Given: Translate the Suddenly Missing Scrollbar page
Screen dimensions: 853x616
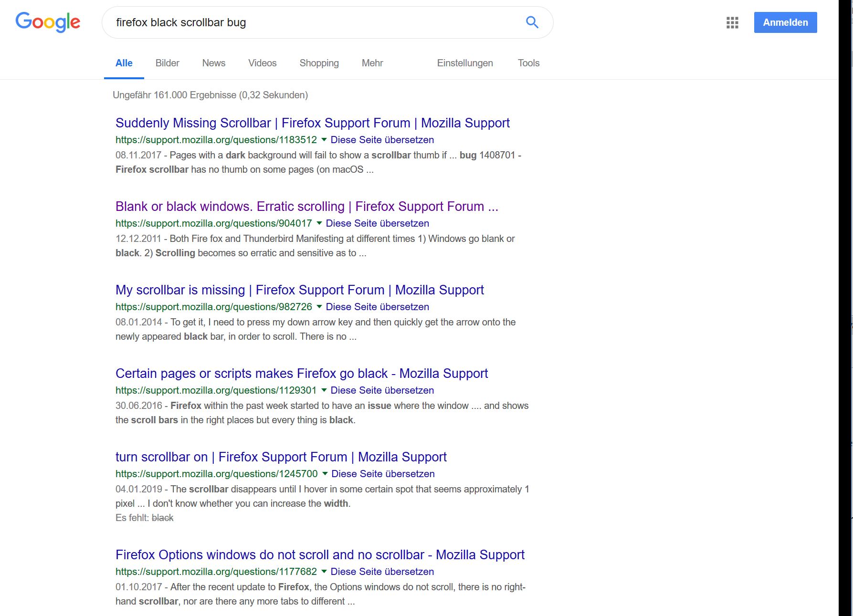Looking at the screenshot, I should 382,140.
